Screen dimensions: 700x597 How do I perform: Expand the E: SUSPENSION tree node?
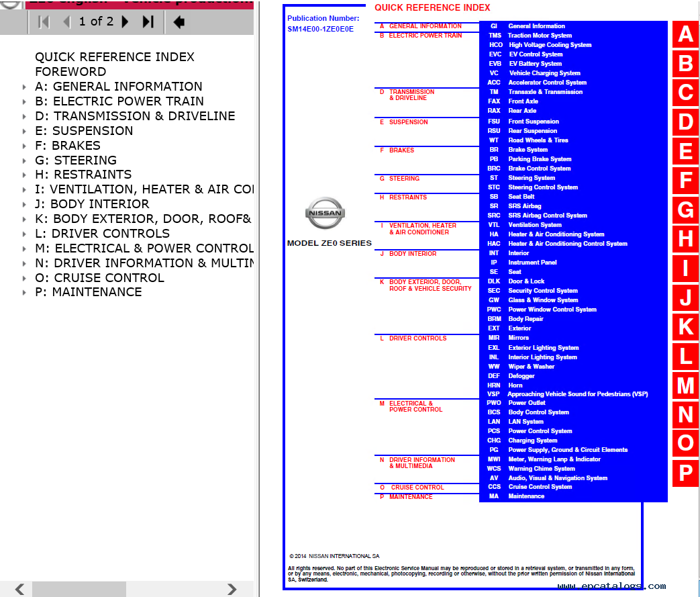tap(24, 131)
